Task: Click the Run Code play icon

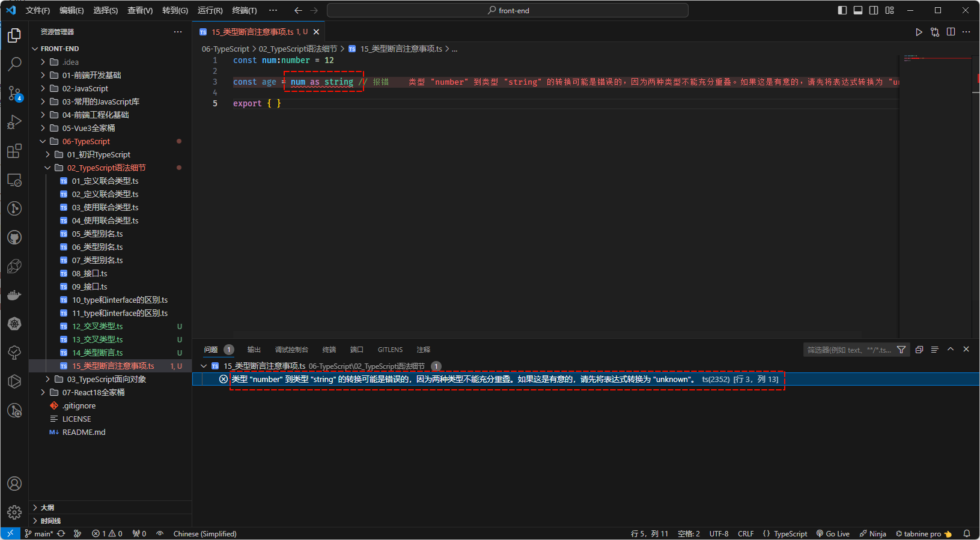Action: 919,32
